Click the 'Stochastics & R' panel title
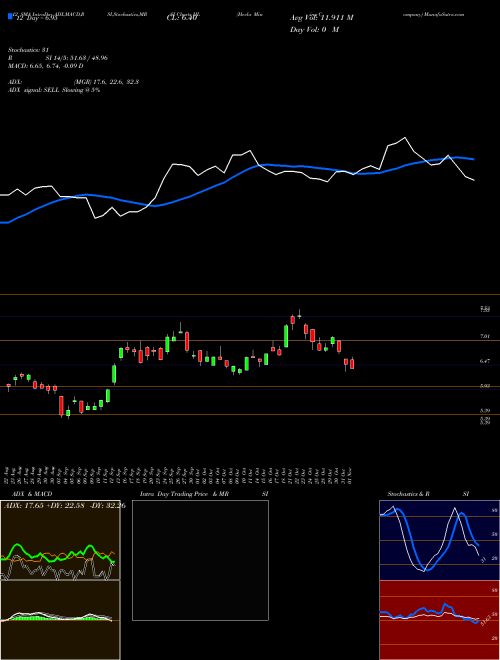This screenshot has width=500, height=660. 409,494
